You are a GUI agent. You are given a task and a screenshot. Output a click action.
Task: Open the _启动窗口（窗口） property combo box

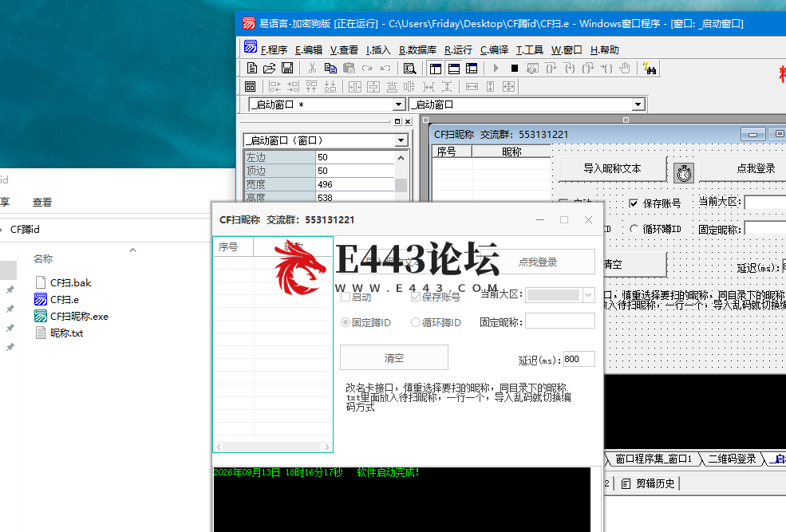[401, 140]
